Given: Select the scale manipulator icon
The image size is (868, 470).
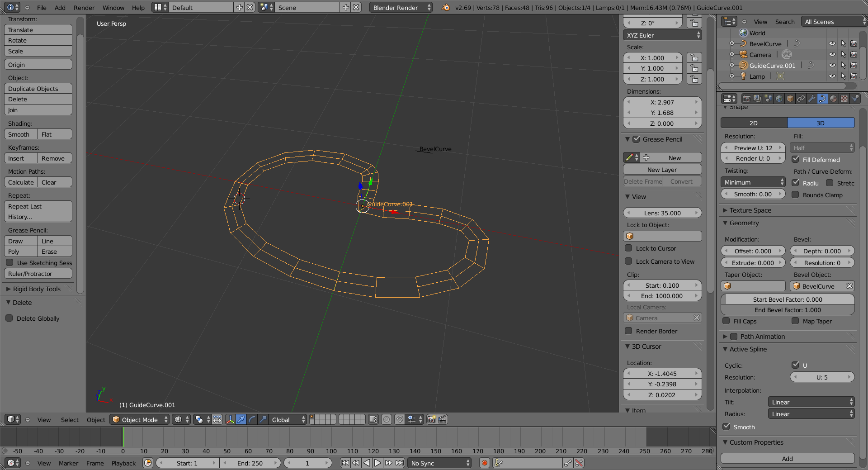Looking at the screenshot, I should [x=263, y=419].
